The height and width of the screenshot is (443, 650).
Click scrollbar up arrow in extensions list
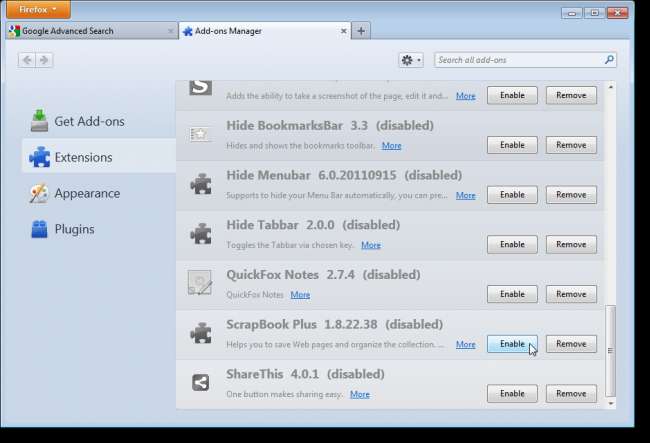point(611,87)
